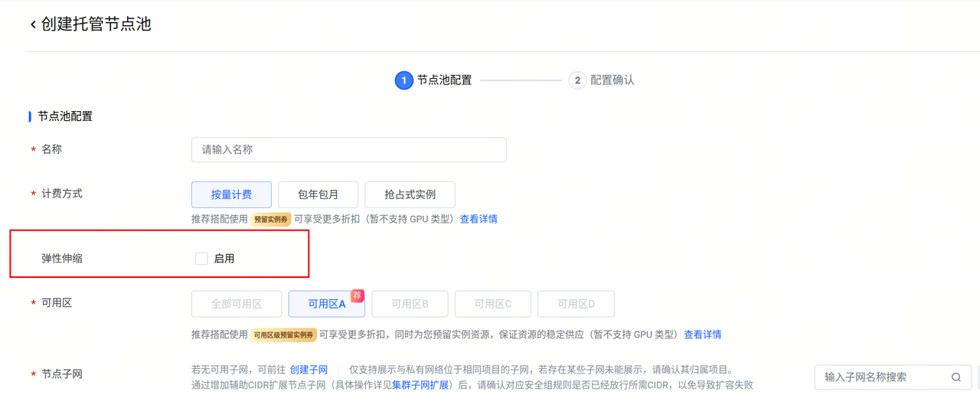Click the 荐 badge on 可用区A

[357, 295]
